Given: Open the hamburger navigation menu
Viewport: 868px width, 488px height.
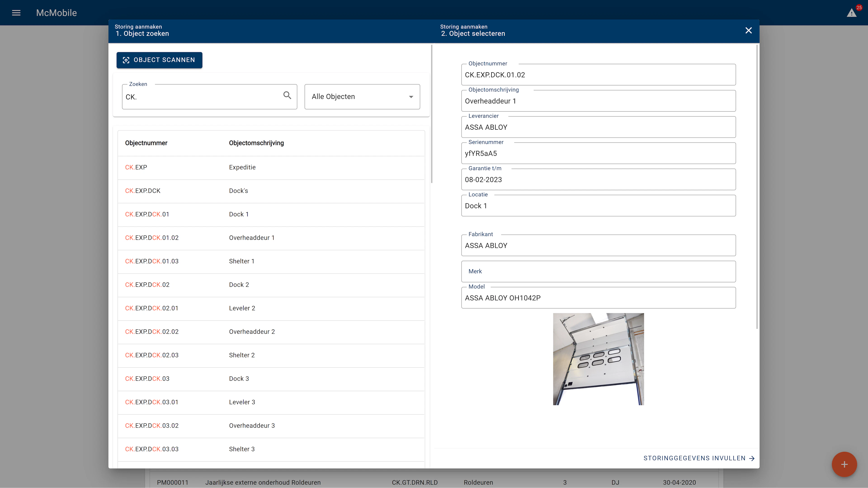Looking at the screenshot, I should (x=16, y=13).
